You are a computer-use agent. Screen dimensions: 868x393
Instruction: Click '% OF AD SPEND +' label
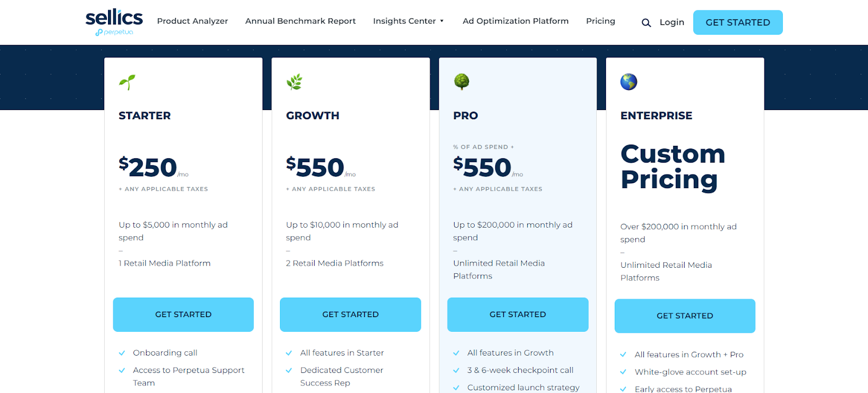483,147
